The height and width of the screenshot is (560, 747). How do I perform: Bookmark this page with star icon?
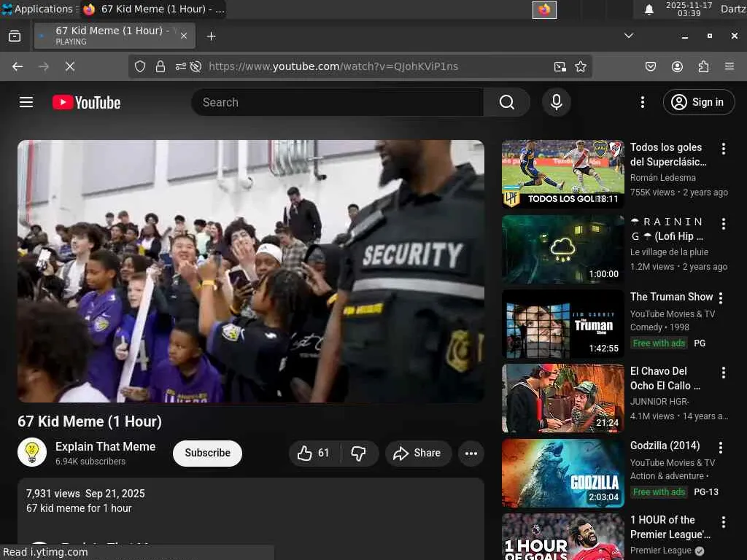580,66
